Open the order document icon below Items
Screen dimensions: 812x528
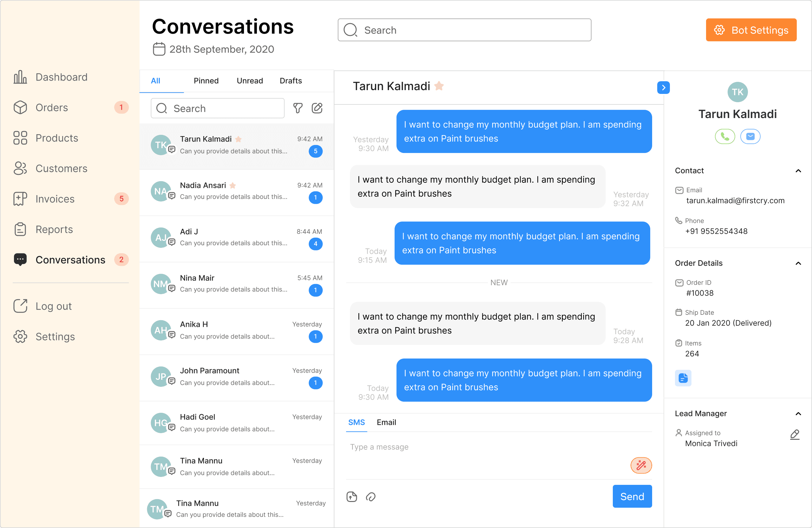pyautogui.click(x=683, y=378)
